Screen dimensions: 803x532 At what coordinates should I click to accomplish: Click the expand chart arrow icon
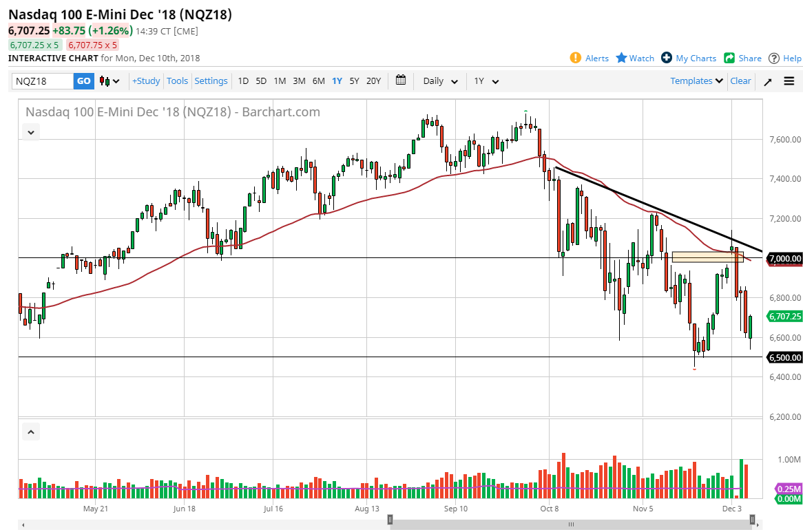pyautogui.click(x=768, y=81)
